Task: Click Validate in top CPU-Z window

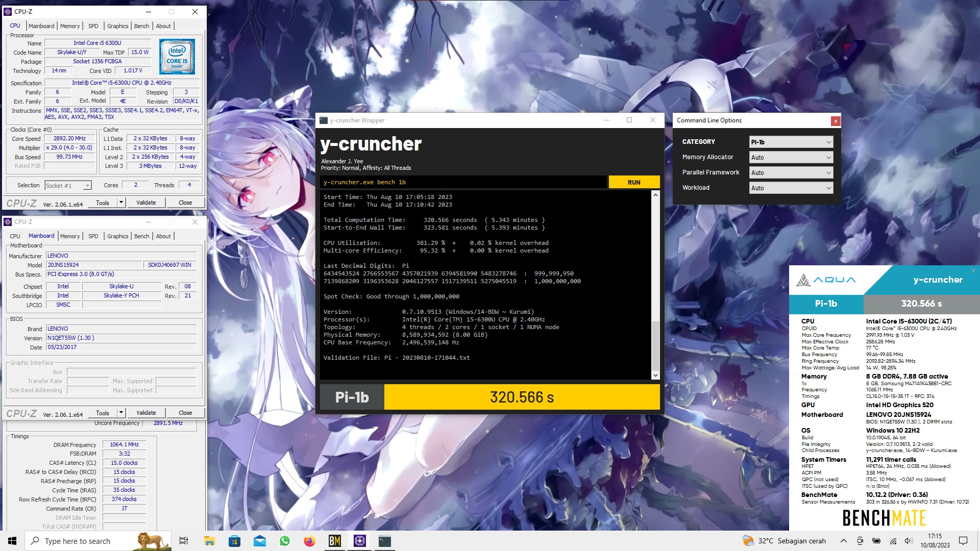Action: click(146, 203)
